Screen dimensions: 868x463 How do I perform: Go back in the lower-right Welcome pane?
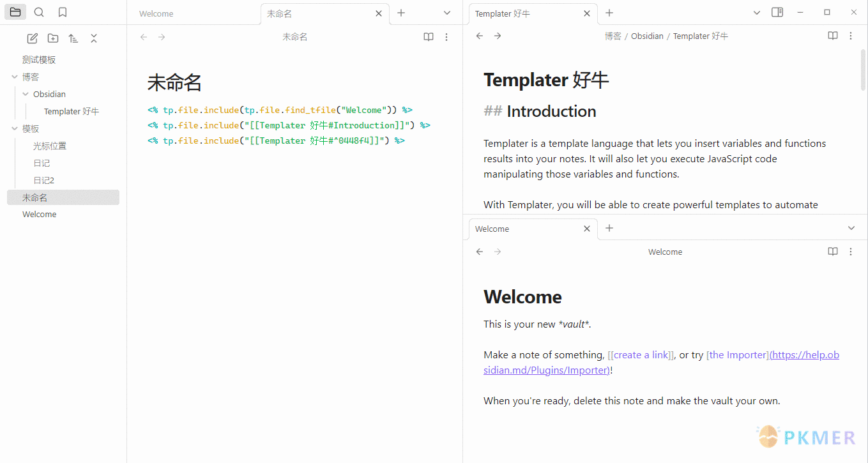coord(480,252)
